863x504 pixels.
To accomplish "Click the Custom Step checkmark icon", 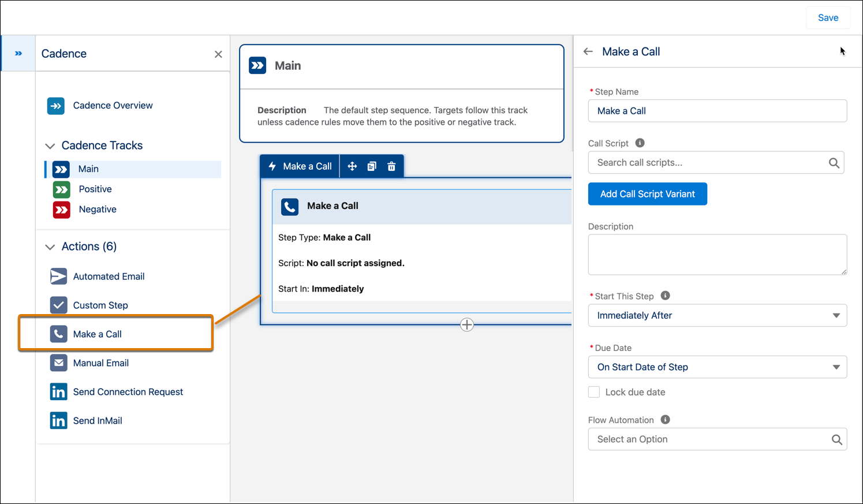I will (x=58, y=305).
